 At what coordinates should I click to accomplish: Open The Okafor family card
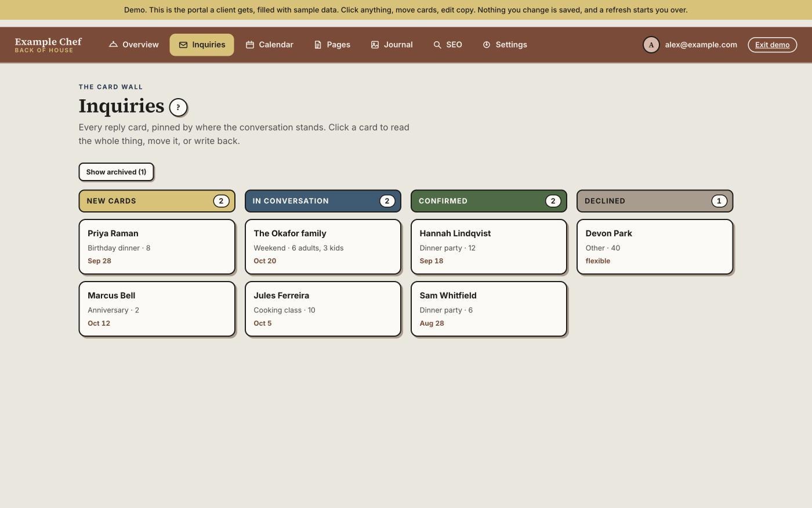click(322, 247)
